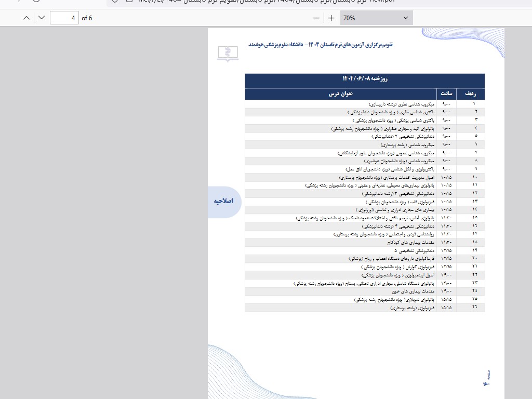This screenshot has width=532, height=399.
Task: Click time cell ۱۰:۱۵ of اصول مدیریت خدمات پرستاری row
Action: 446,177
